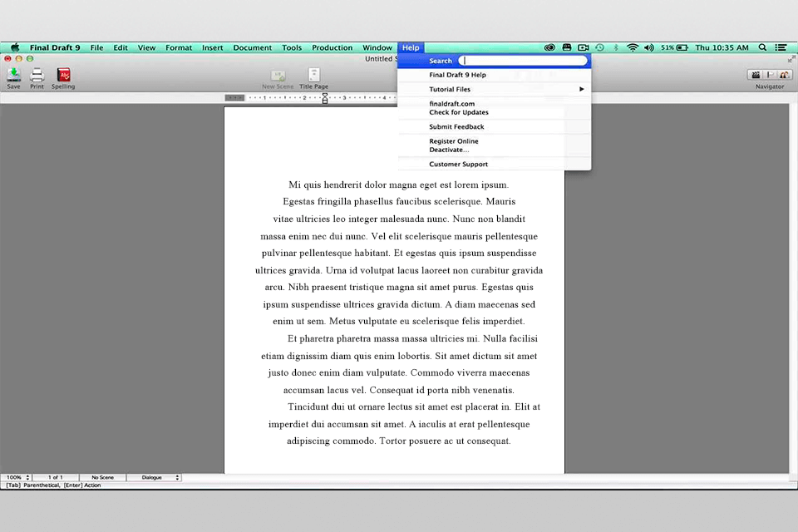Viewport: 798px width, 532px height.
Task: Click the Bluetooth status icon
Action: [x=616, y=47]
